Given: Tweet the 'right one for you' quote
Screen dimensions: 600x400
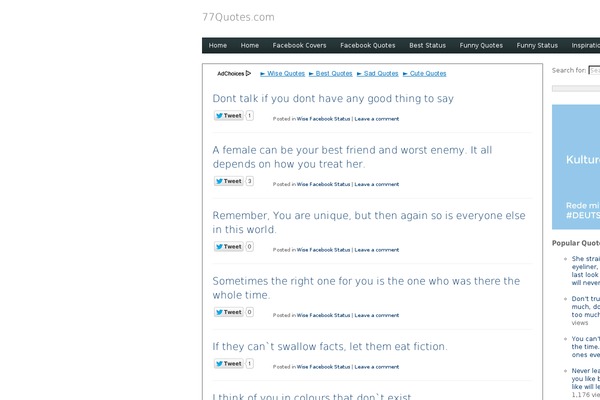Looking at the screenshot, I should pos(229,312).
